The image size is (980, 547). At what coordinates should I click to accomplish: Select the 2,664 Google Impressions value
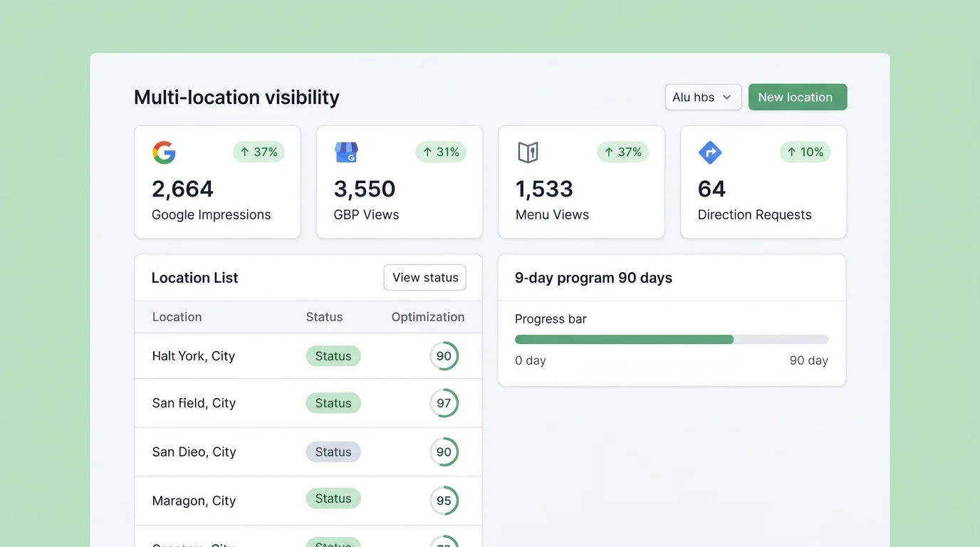point(182,189)
